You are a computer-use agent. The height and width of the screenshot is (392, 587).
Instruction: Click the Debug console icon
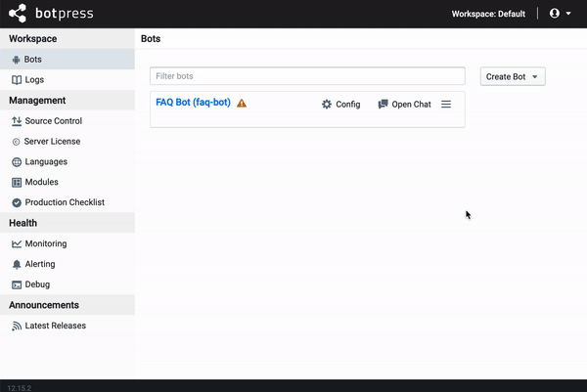pyautogui.click(x=17, y=285)
